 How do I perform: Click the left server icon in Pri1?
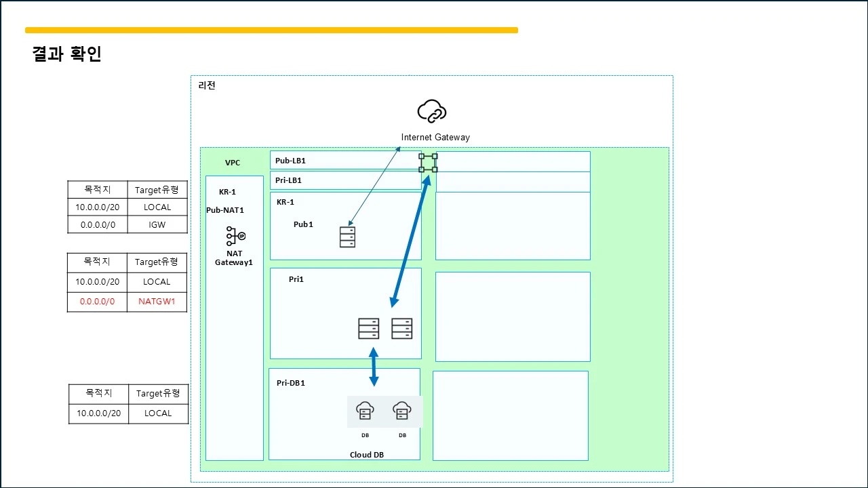(369, 329)
